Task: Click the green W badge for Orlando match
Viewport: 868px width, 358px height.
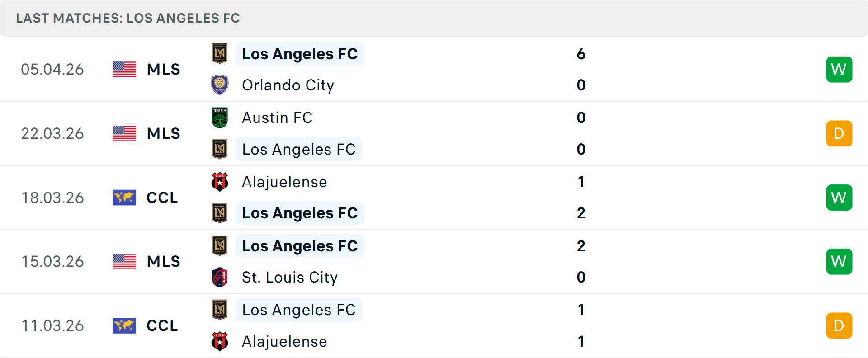Action: click(x=839, y=69)
